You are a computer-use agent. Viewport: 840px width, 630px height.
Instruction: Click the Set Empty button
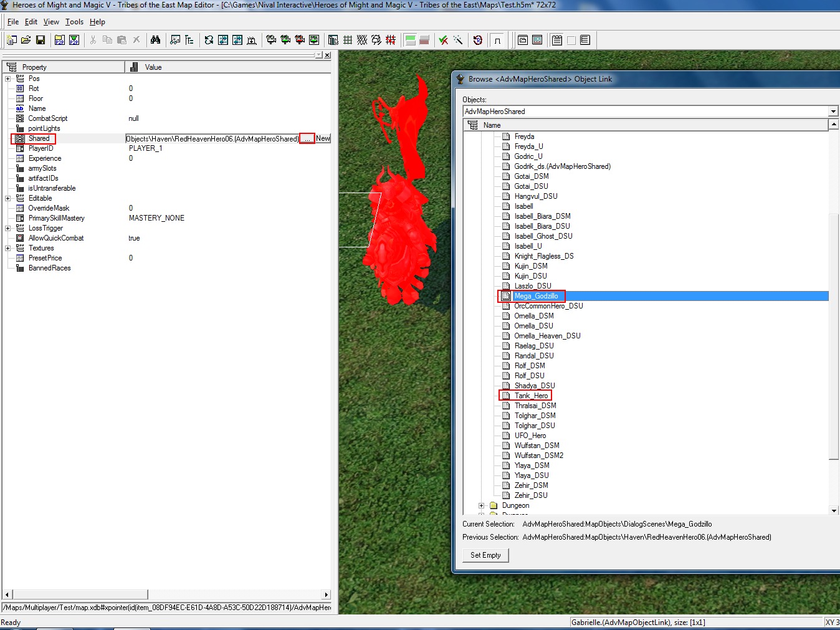click(485, 555)
